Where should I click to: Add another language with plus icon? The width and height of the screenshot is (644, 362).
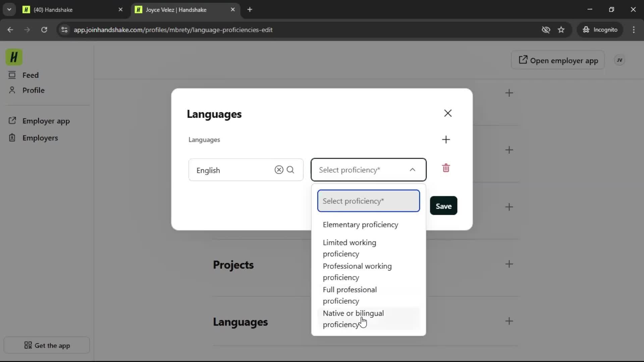[446, 139]
